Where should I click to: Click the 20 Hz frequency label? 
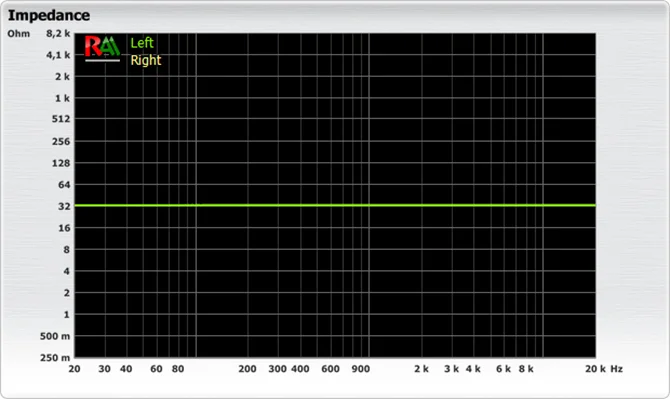[74, 369]
